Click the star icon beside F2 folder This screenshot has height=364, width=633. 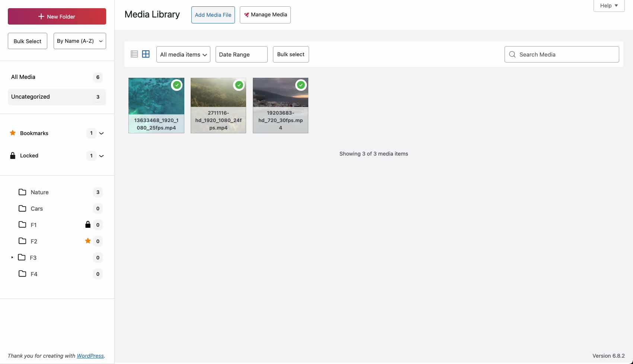88,241
